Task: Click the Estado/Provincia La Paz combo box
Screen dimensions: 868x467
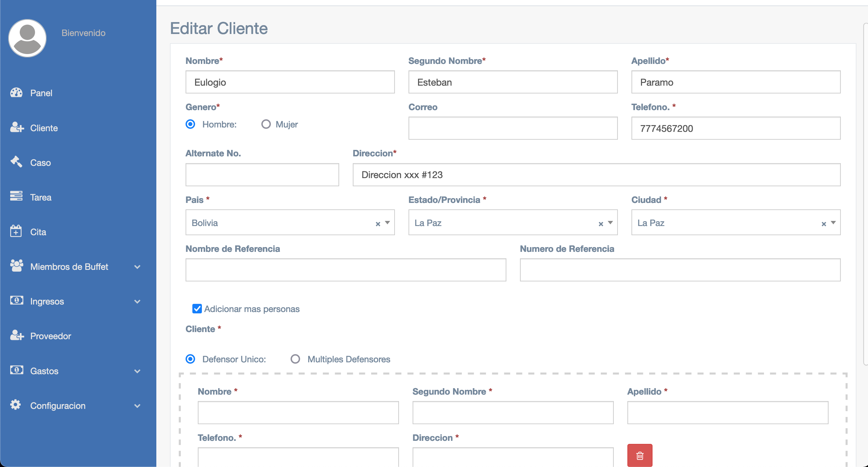Action: tap(503, 223)
